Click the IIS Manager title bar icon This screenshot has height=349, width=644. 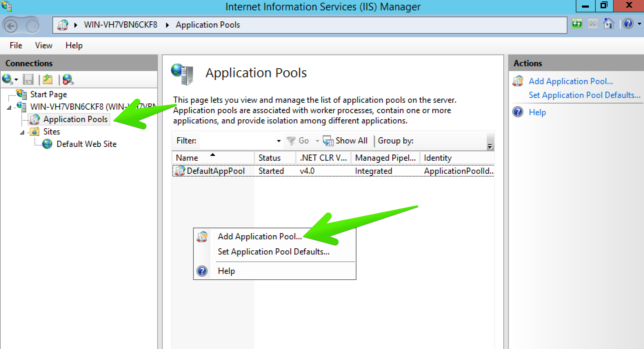[6, 6]
